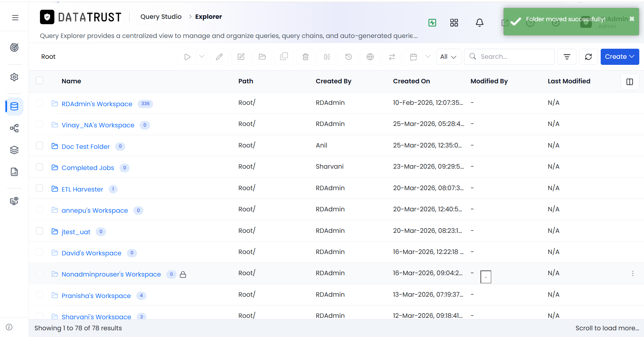Open the notifications bell
Screen dimensions: 644x337
tap(479, 23)
